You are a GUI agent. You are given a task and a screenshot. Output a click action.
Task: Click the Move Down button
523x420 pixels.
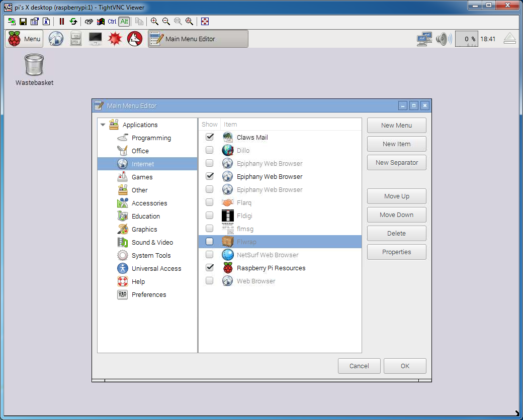coord(397,215)
